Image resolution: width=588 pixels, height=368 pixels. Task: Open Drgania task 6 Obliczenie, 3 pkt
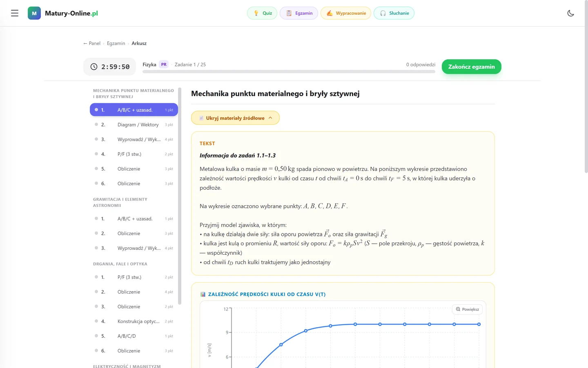pyautogui.click(x=134, y=351)
